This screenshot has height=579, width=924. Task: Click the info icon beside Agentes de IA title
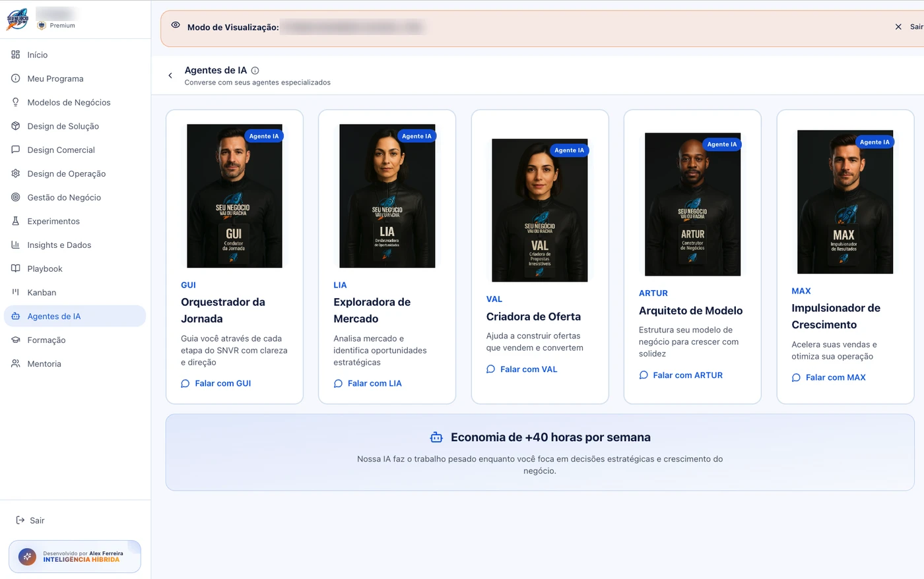(x=255, y=71)
